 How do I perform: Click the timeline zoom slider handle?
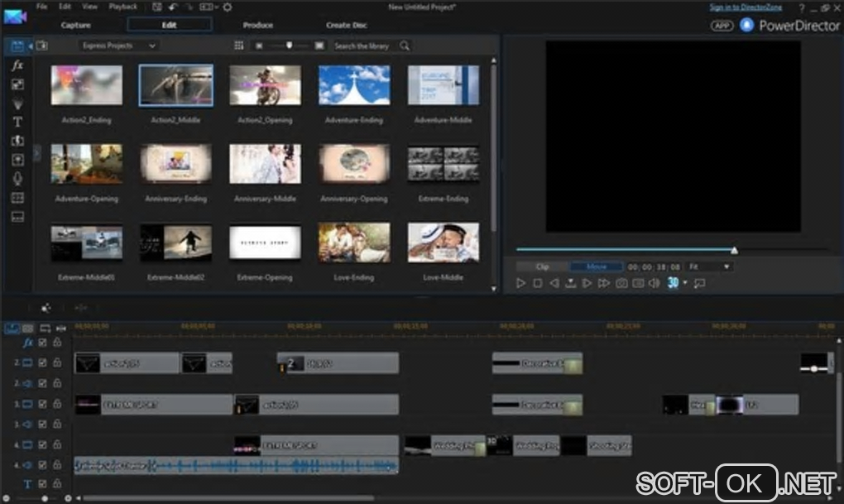46,498
